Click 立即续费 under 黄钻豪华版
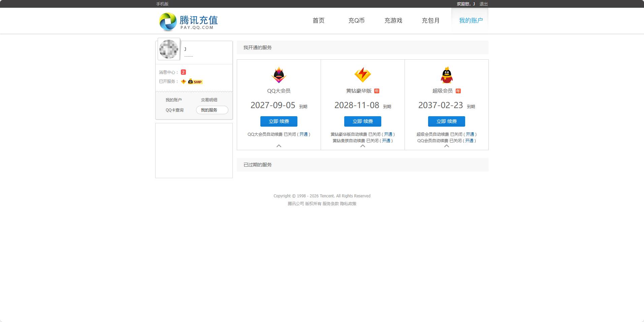The width and height of the screenshot is (644, 322). pos(363,121)
